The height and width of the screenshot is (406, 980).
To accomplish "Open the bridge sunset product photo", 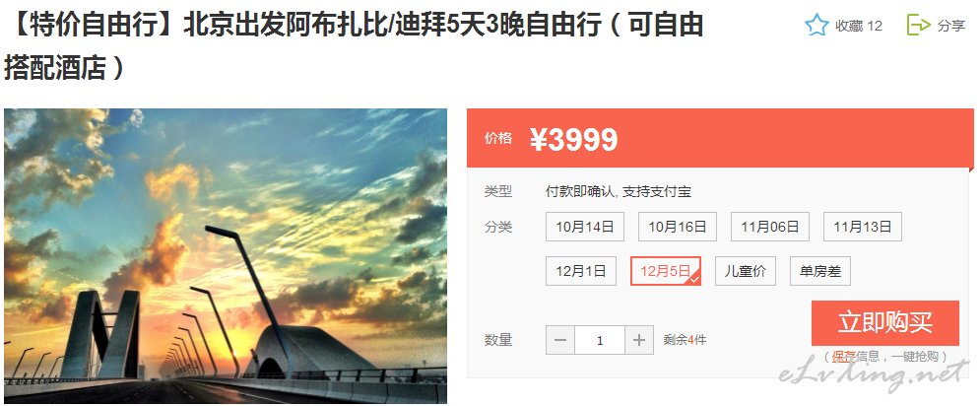I will point(226,256).
